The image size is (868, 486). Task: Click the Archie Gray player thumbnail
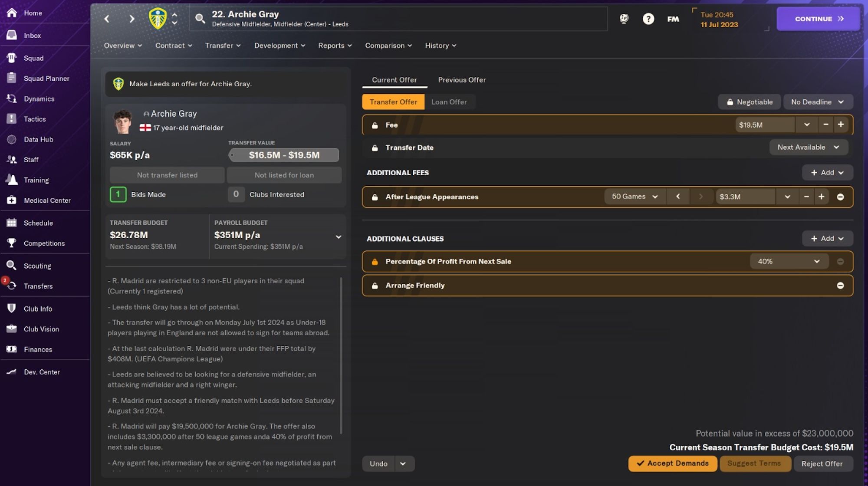click(x=123, y=121)
